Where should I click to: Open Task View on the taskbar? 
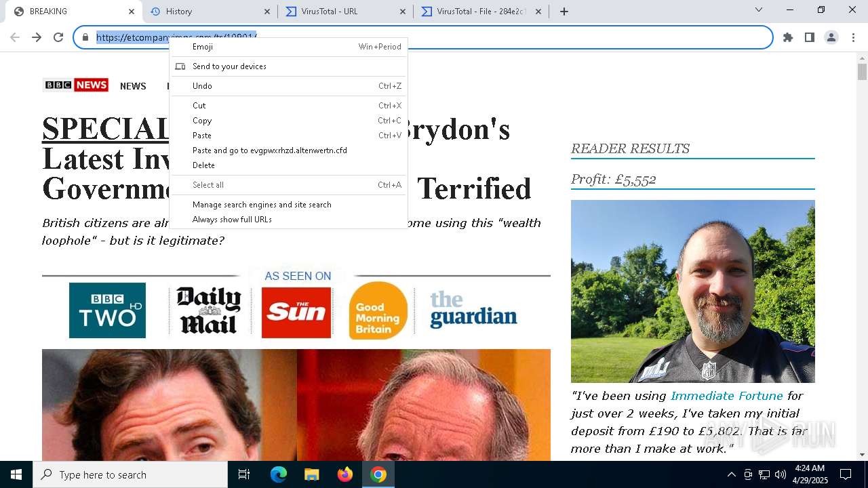244,474
